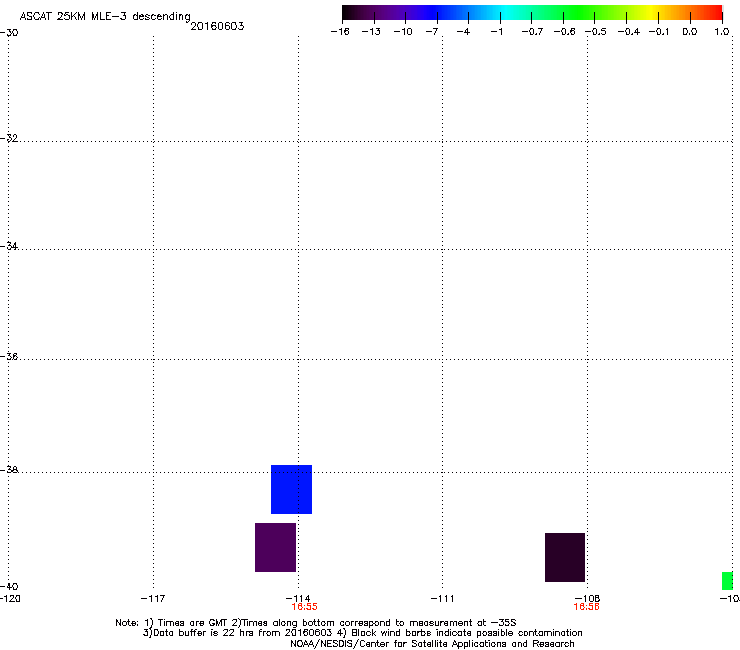Click the green data square at right edge
740x650 pixels.
coord(727,581)
